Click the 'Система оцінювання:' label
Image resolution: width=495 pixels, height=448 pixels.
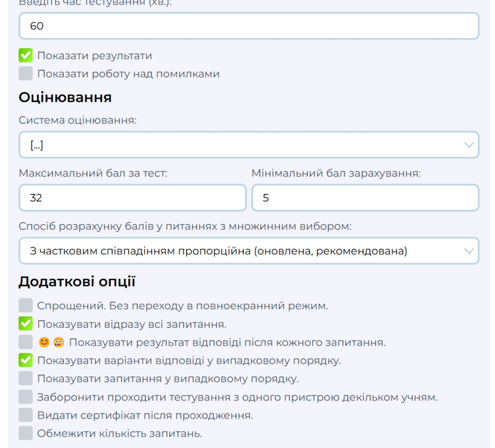click(x=77, y=120)
